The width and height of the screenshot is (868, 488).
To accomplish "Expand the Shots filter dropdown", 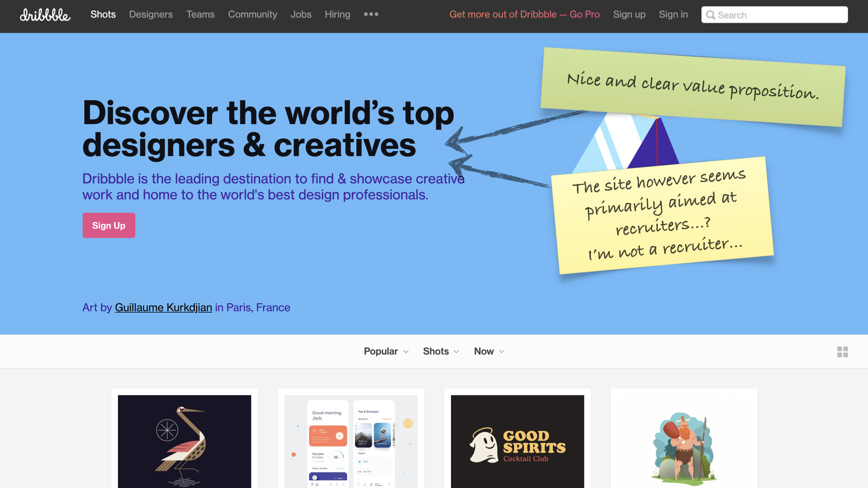I will tap(441, 351).
